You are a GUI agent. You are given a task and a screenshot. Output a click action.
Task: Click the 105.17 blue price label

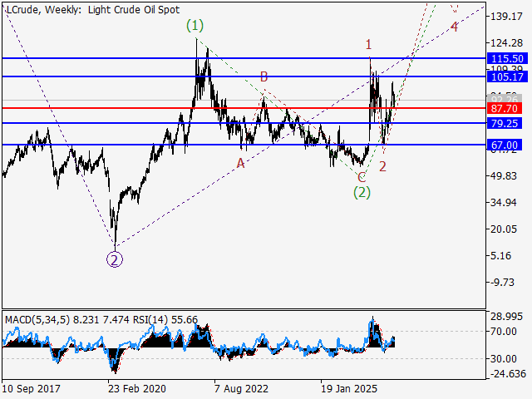tap(507, 76)
